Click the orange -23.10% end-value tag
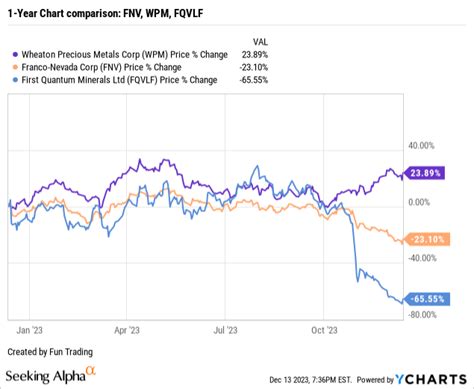 (426, 239)
